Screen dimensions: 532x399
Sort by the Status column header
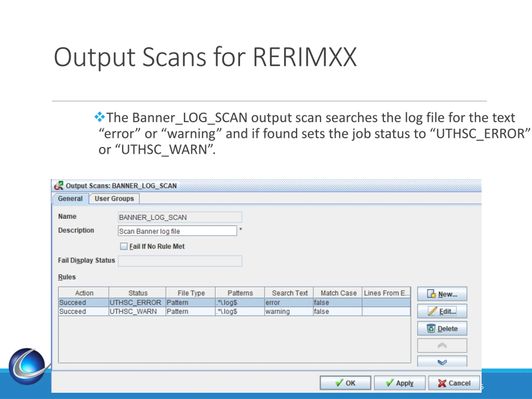click(138, 293)
